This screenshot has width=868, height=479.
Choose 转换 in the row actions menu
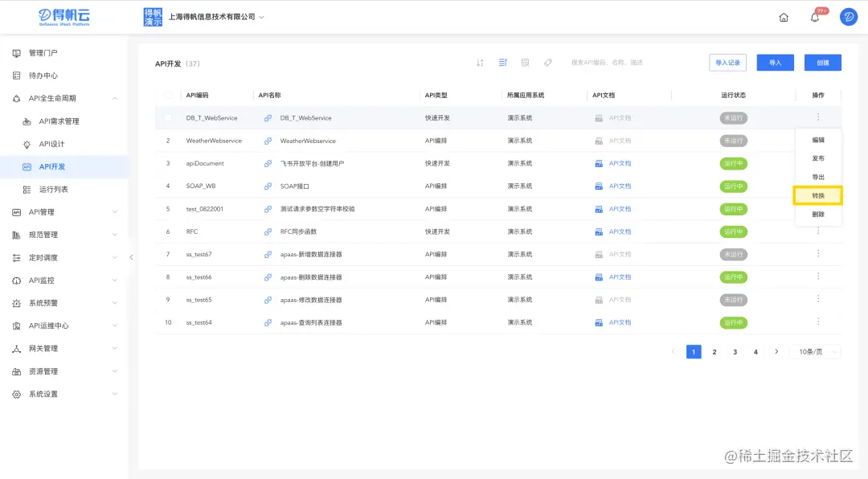click(x=818, y=195)
